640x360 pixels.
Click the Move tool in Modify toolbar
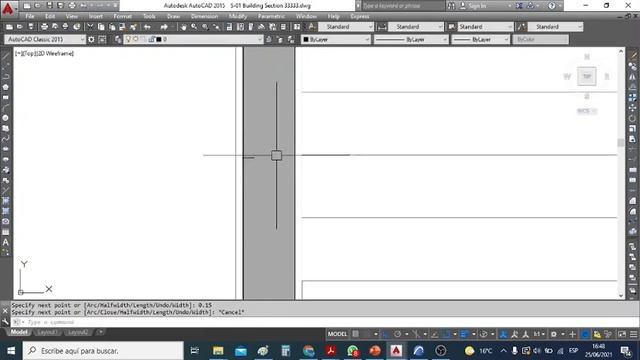tap(633, 108)
